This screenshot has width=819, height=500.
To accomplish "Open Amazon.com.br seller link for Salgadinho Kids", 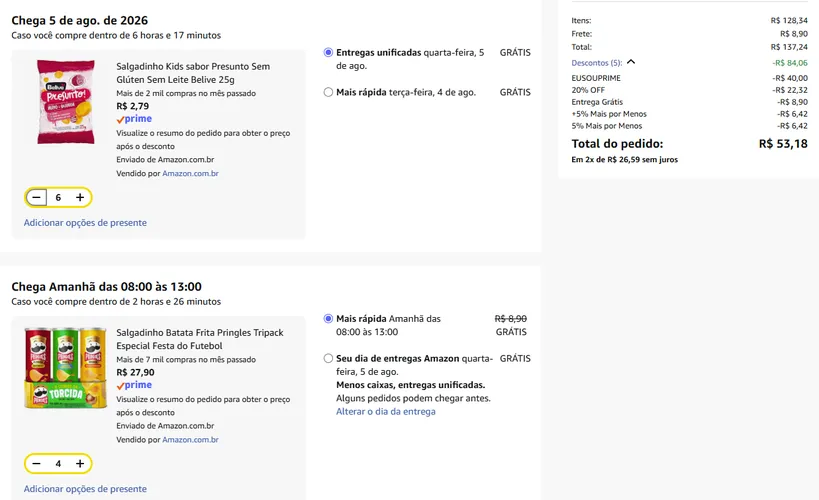I will (190, 173).
